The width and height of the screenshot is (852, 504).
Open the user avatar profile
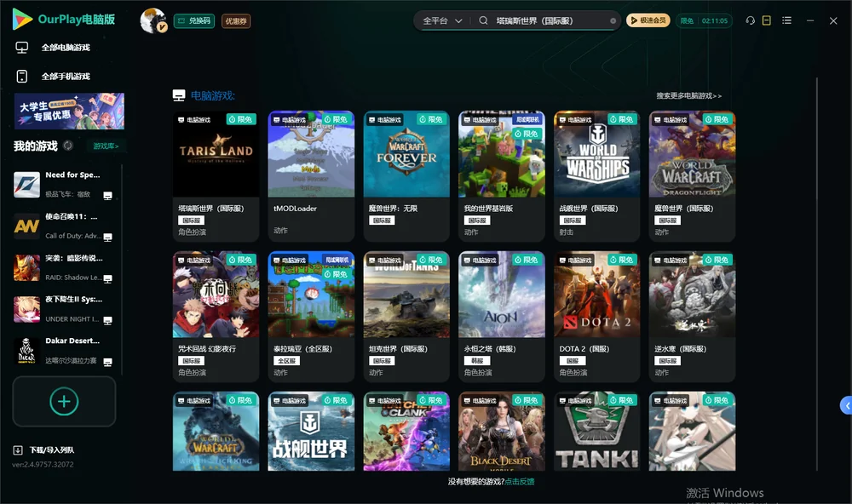tap(153, 20)
